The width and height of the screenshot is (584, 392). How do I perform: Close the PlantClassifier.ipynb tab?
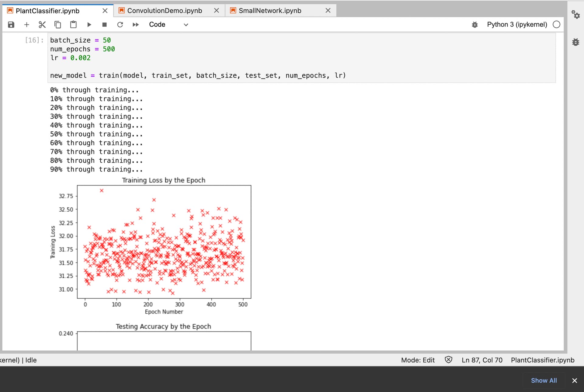pos(105,11)
